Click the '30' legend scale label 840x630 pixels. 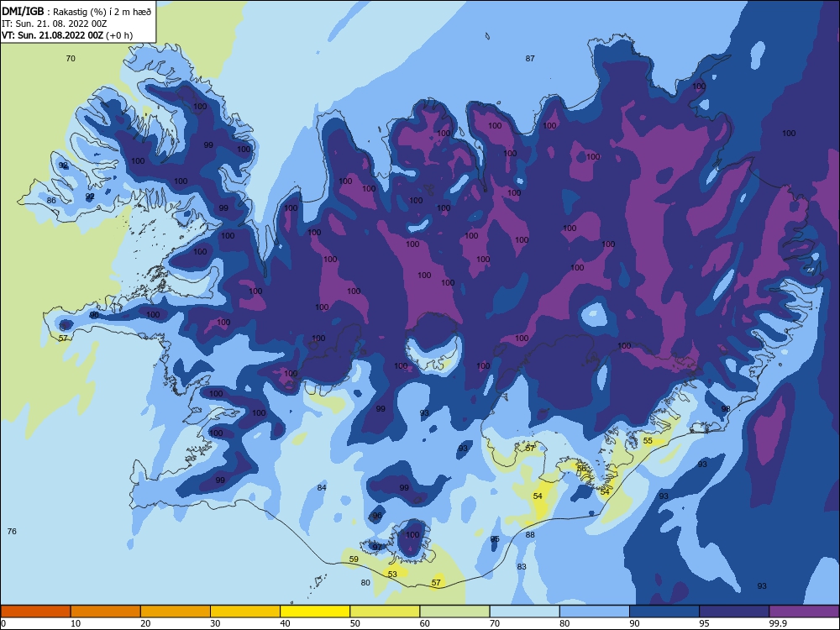[215, 623]
